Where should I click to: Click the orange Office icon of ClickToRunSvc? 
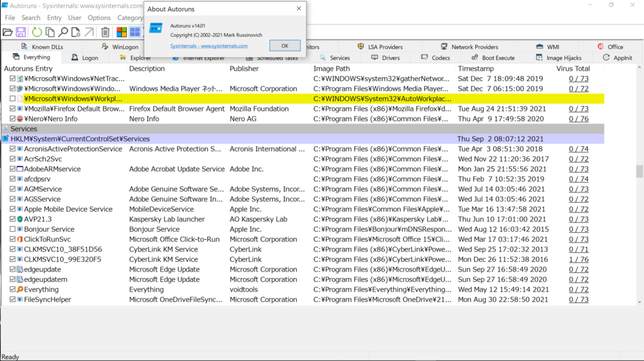point(20,239)
